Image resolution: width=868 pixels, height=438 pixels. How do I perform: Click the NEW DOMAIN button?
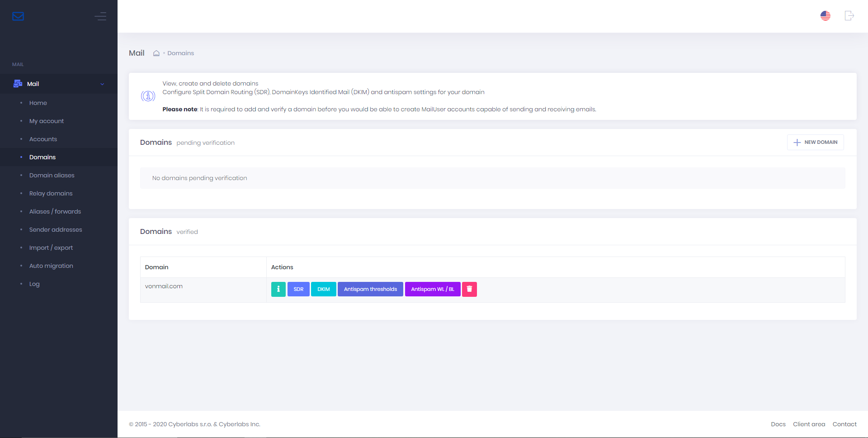pos(816,142)
